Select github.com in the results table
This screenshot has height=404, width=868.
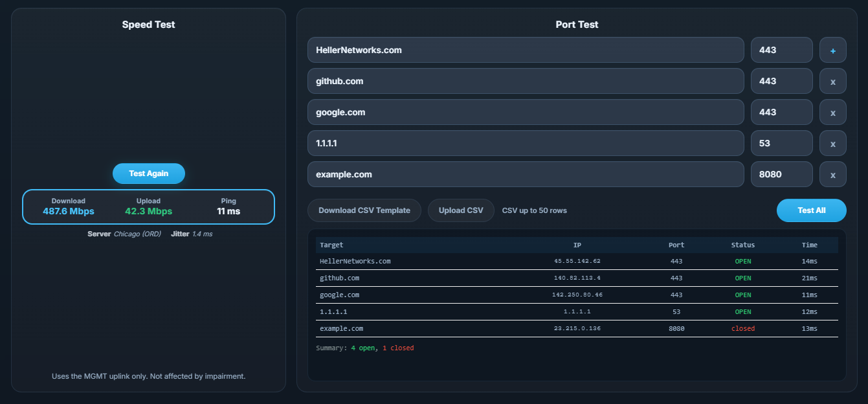click(340, 278)
